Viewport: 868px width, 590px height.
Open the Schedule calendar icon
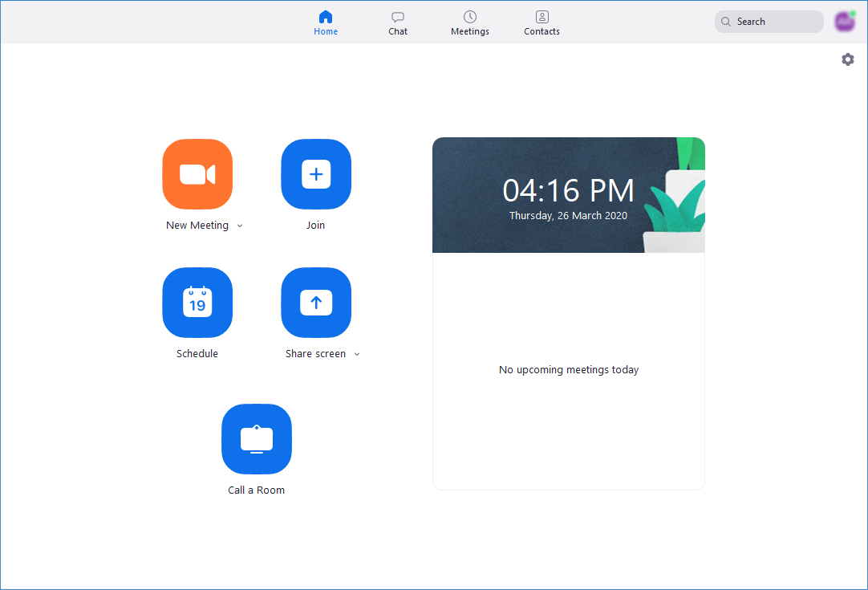197,303
